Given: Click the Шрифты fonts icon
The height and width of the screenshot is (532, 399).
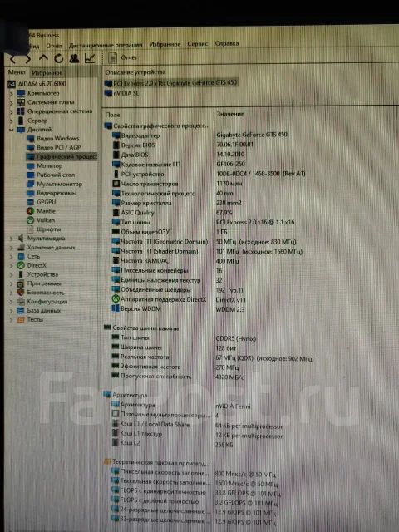Looking at the screenshot, I should pyautogui.click(x=31, y=229).
